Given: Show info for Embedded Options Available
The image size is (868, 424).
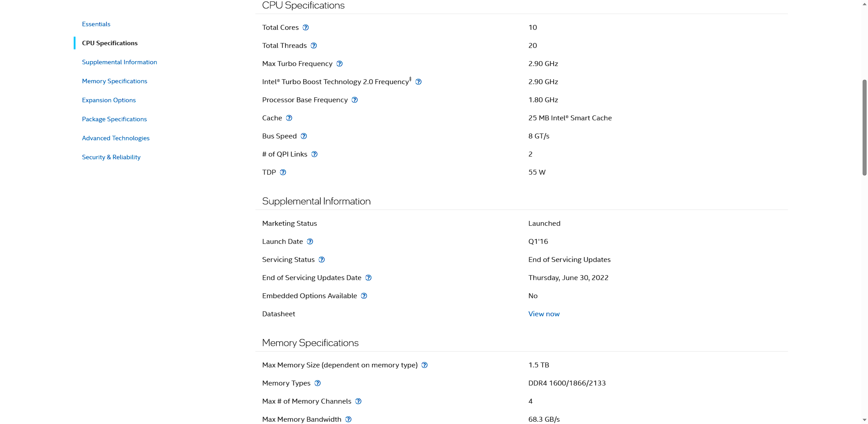Looking at the screenshot, I should [364, 296].
